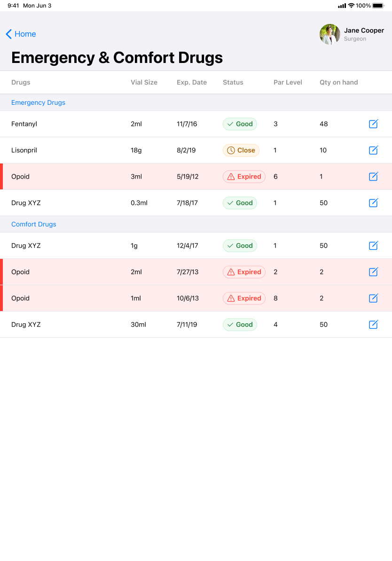Open edit icon for Lisonpril row
The width and height of the screenshot is (392, 561).
[x=373, y=150]
